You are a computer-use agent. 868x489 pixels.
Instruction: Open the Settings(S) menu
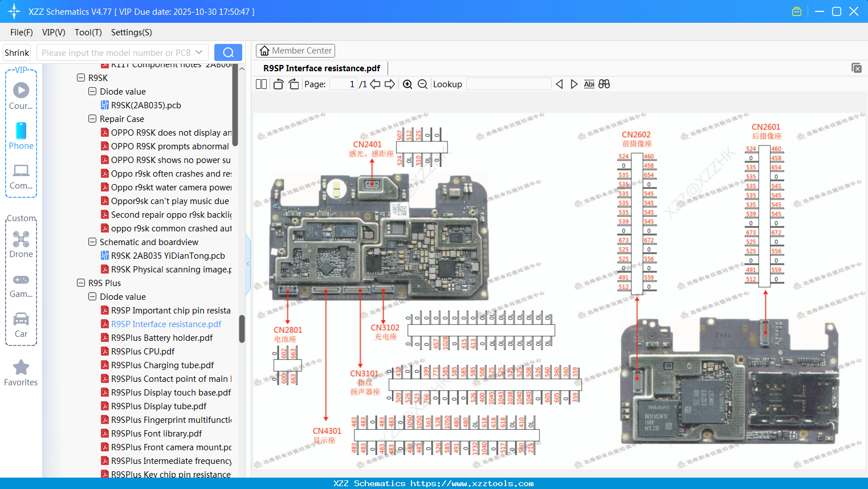pyautogui.click(x=132, y=32)
